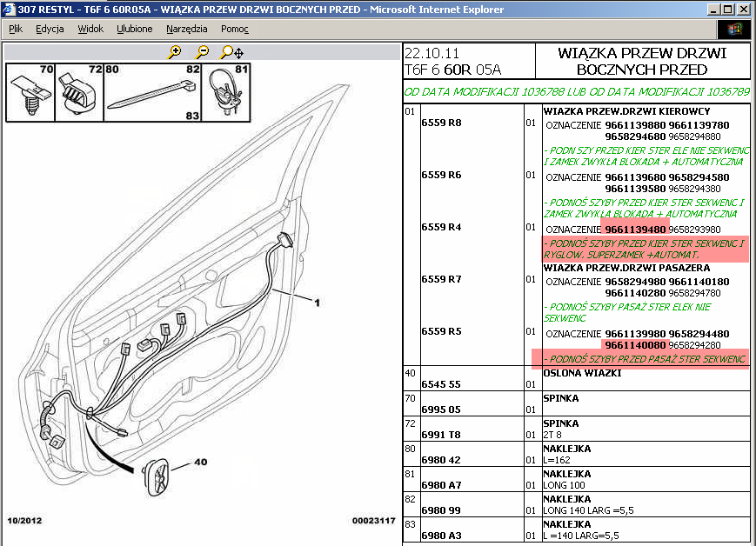
Task: Click drawing reference 00023117
Action: (374, 521)
